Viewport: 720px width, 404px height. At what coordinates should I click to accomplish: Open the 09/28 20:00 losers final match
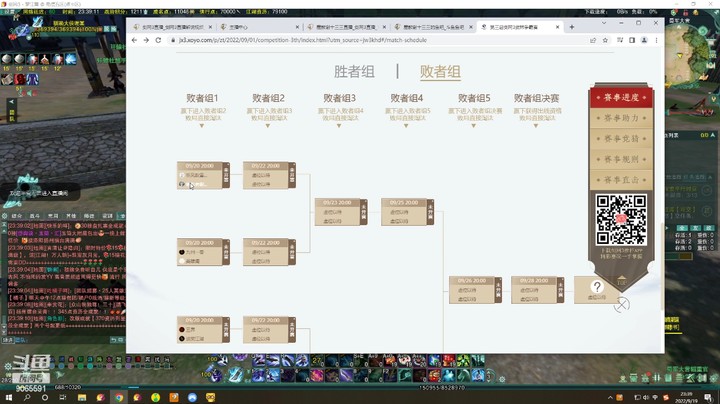tap(537, 290)
